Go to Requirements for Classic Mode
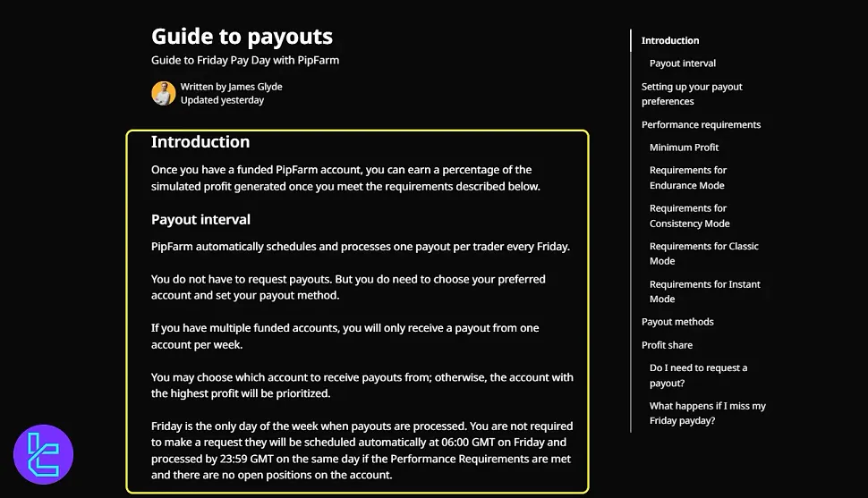Viewport: 868px width, 498px height. pyautogui.click(x=703, y=254)
